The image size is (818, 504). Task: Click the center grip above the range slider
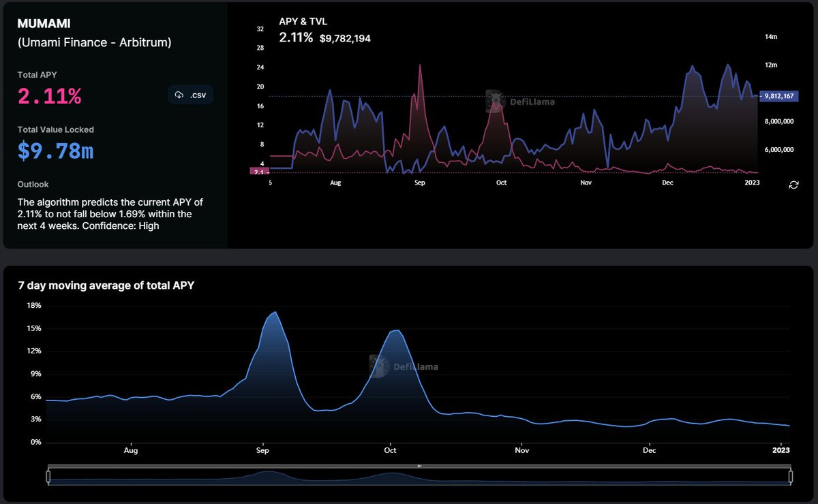(x=419, y=467)
